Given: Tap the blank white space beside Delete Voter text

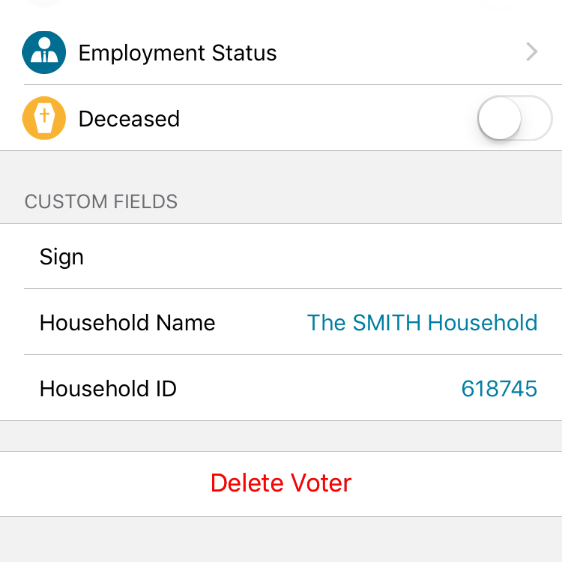Looking at the screenshot, I should pyautogui.click(x=455, y=484).
